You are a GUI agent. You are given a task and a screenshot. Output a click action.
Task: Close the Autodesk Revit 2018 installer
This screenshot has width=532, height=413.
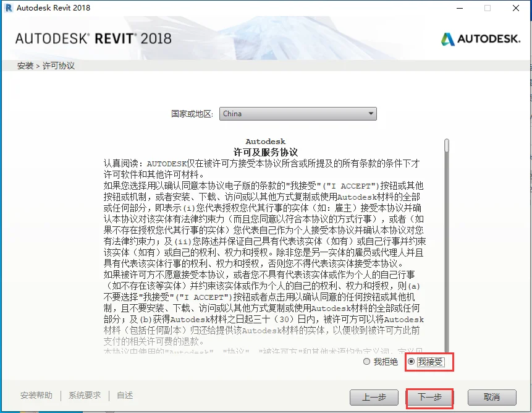pos(516,8)
